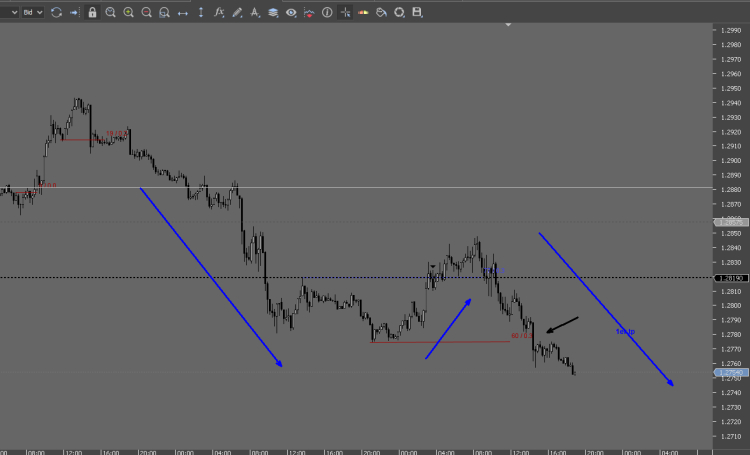
Task: Click the vertical double-arrow scale icon
Action: tap(201, 12)
